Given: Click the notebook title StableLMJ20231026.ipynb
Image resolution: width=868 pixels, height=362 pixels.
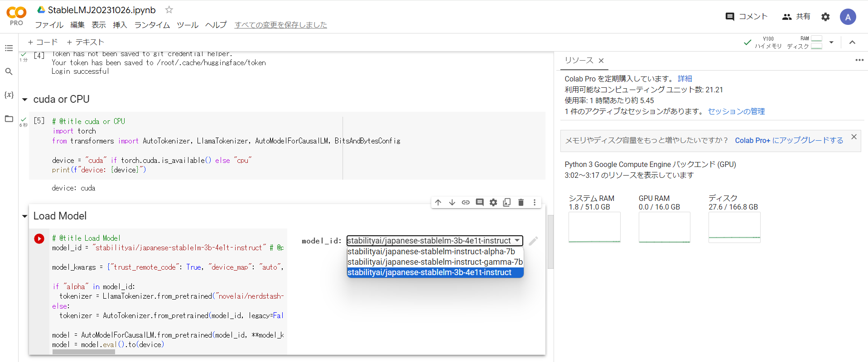Looking at the screenshot, I should click(101, 10).
